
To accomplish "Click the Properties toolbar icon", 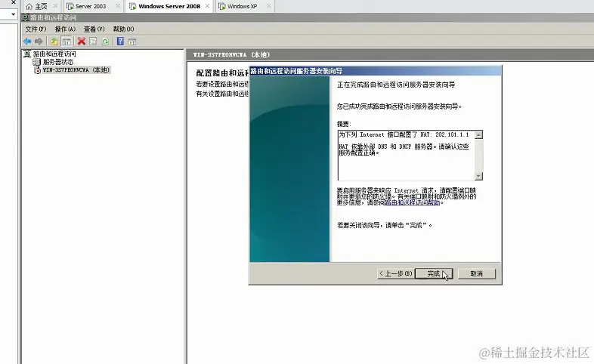I will 93,42.
